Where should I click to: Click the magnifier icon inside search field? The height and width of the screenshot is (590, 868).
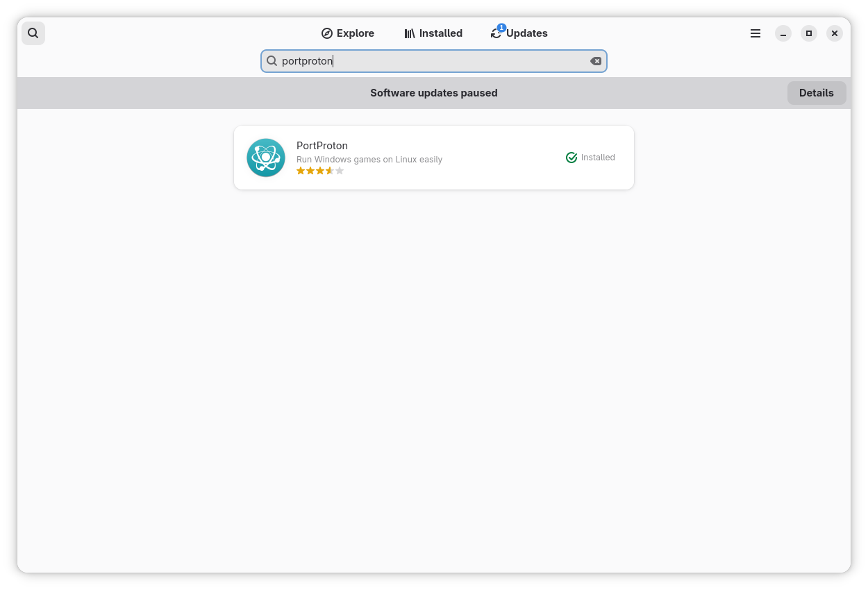(x=272, y=61)
